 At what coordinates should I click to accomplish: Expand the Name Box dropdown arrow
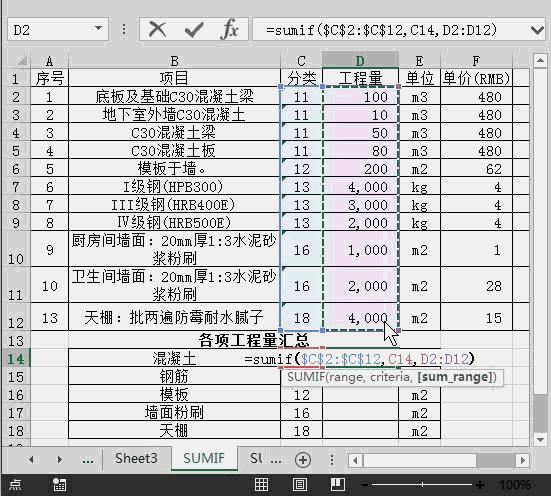pyautogui.click(x=98, y=28)
